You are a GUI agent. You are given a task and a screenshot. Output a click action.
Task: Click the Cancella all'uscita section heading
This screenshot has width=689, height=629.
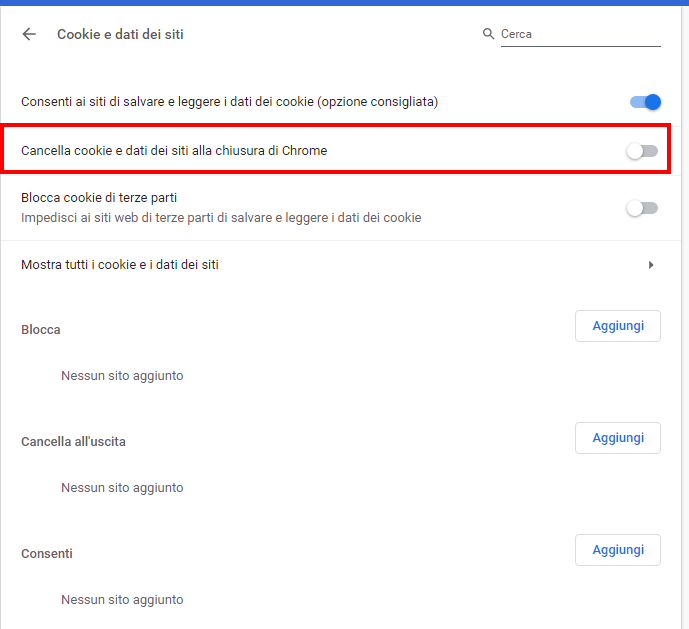[73, 441]
